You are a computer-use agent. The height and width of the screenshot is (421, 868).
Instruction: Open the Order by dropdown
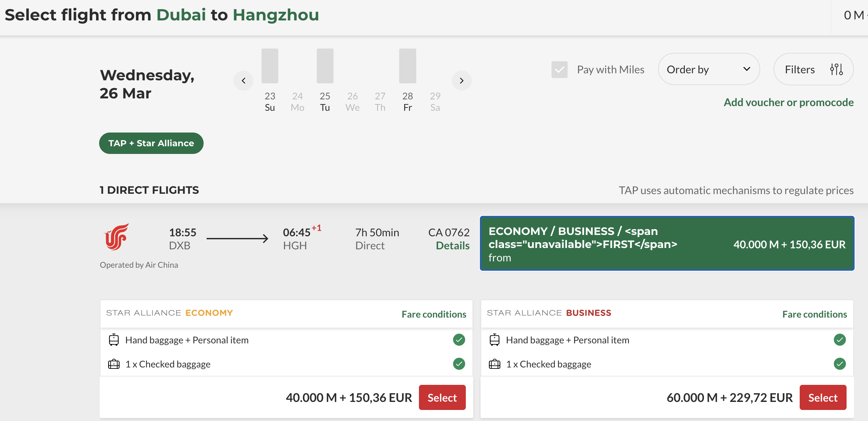coord(709,69)
